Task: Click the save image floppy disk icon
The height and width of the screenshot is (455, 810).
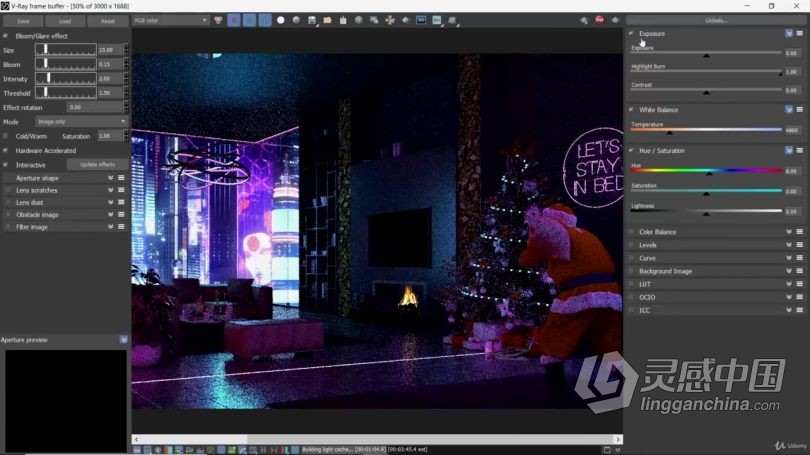Action: click(311, 20)
